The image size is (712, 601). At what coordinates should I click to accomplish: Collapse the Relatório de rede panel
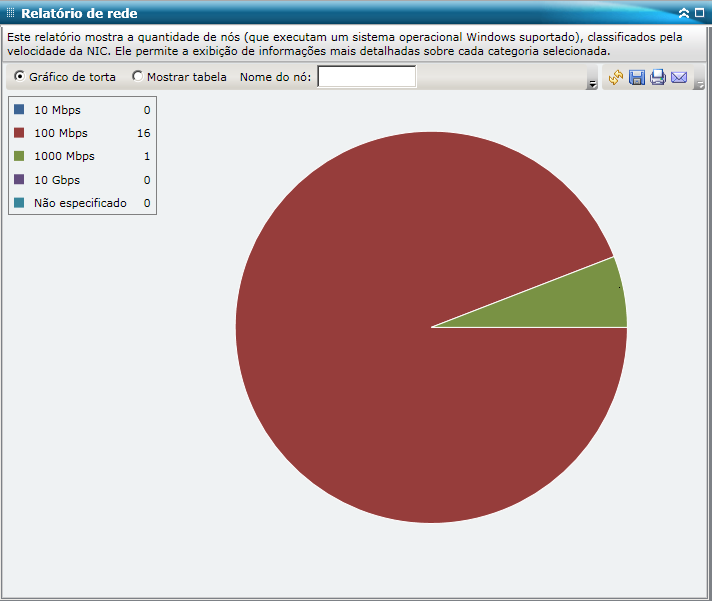click(x=684, y=13)
